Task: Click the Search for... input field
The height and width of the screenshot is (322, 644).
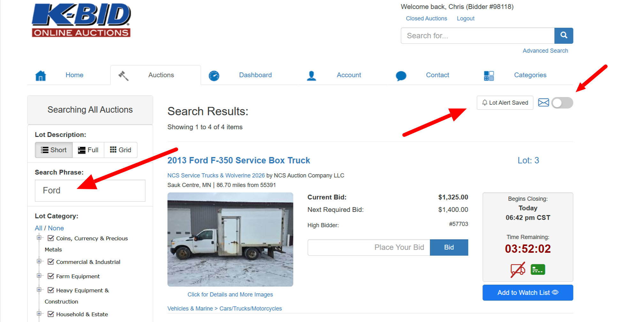Action: point(478,35)
